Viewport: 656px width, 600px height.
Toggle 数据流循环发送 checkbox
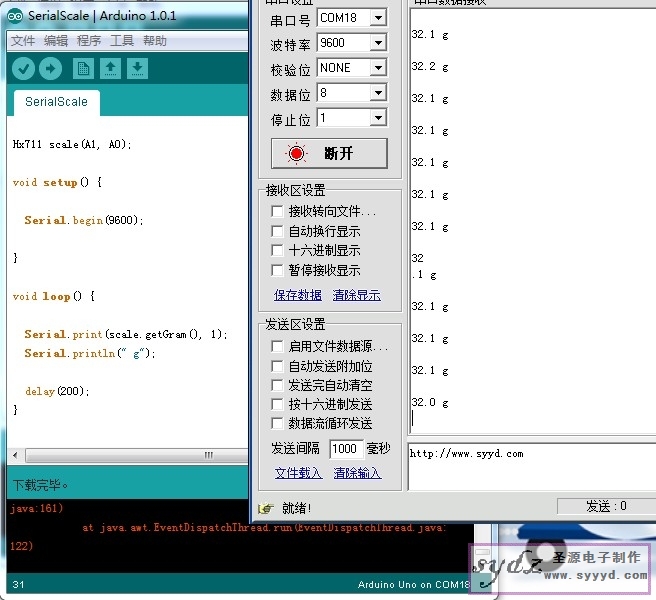click(x=277, y=423)
